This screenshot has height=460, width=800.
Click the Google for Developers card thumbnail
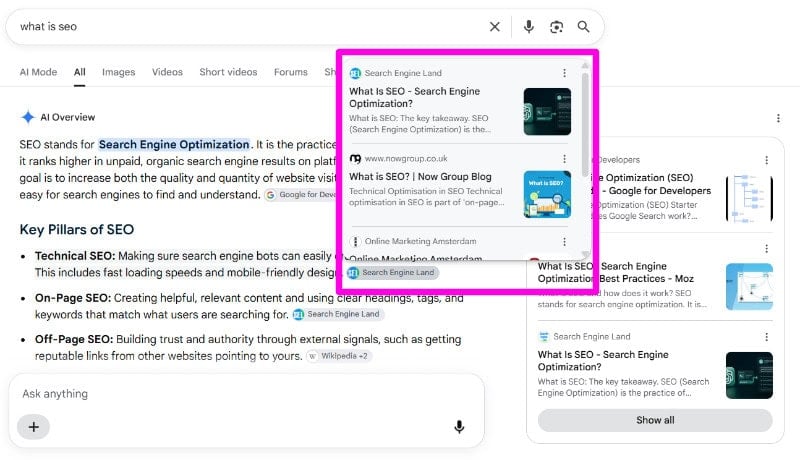[x=749, y=198]
